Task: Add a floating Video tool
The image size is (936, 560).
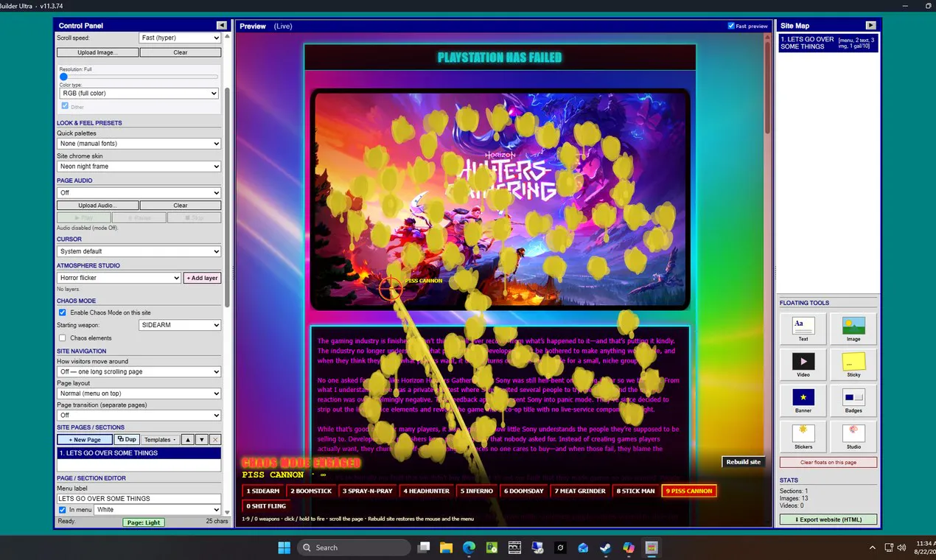Action: pyautogui.click(x=803, y=364)
